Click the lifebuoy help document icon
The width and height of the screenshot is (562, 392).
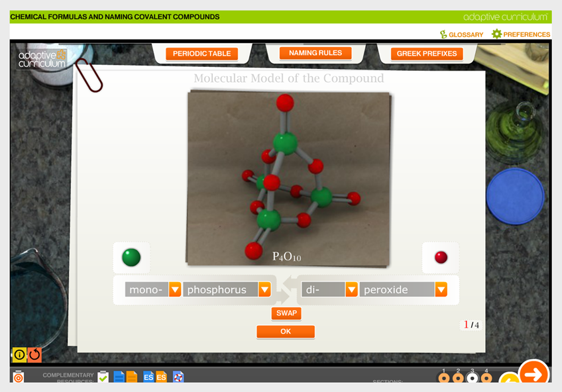[x=178, y=377]
